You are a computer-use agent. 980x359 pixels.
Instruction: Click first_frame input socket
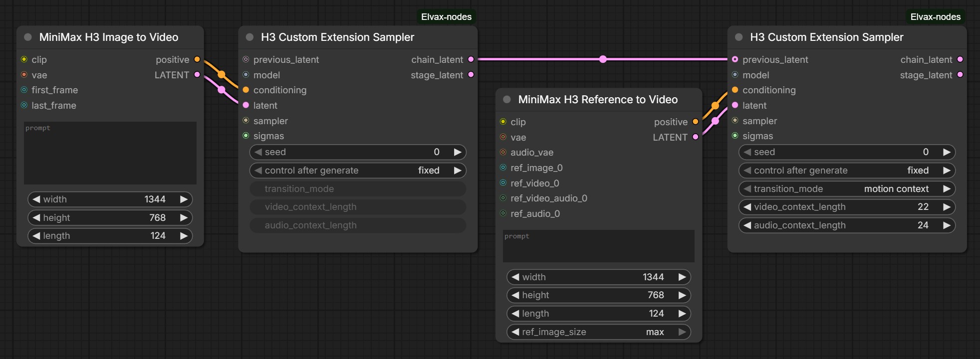24,90
